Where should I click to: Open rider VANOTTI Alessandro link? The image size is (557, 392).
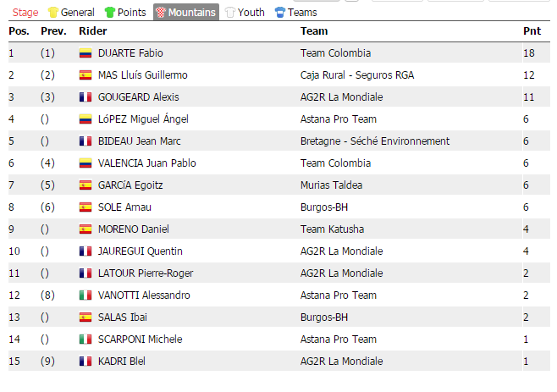144,295
